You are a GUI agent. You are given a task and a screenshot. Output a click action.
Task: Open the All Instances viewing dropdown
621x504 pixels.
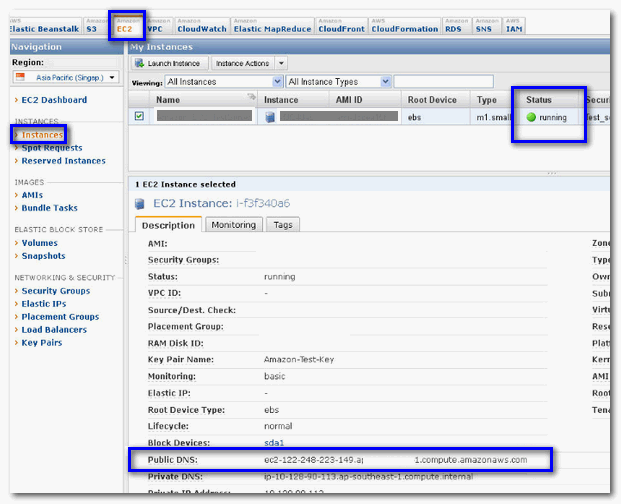(224, 82)
